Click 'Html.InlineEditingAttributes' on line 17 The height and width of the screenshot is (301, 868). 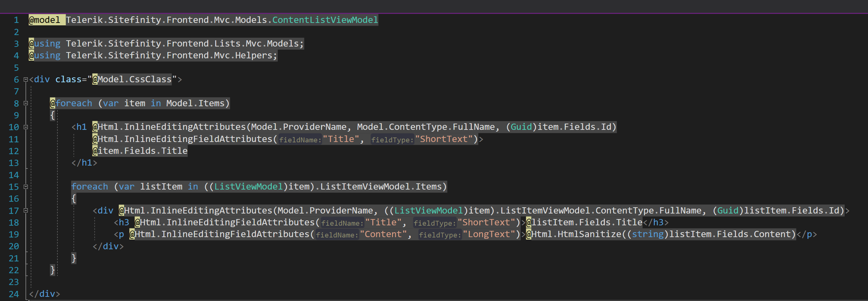198,211
